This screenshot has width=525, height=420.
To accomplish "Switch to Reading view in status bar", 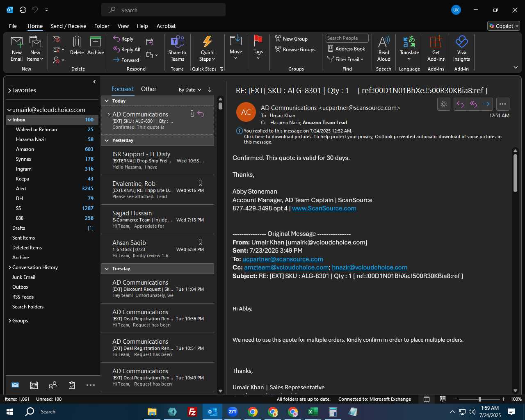I will (443, 399).
